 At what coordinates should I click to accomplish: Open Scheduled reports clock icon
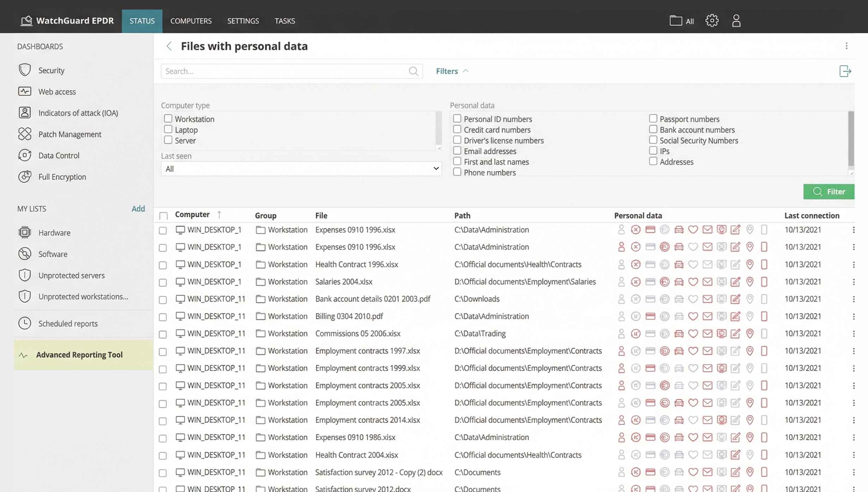coord(25,323)
